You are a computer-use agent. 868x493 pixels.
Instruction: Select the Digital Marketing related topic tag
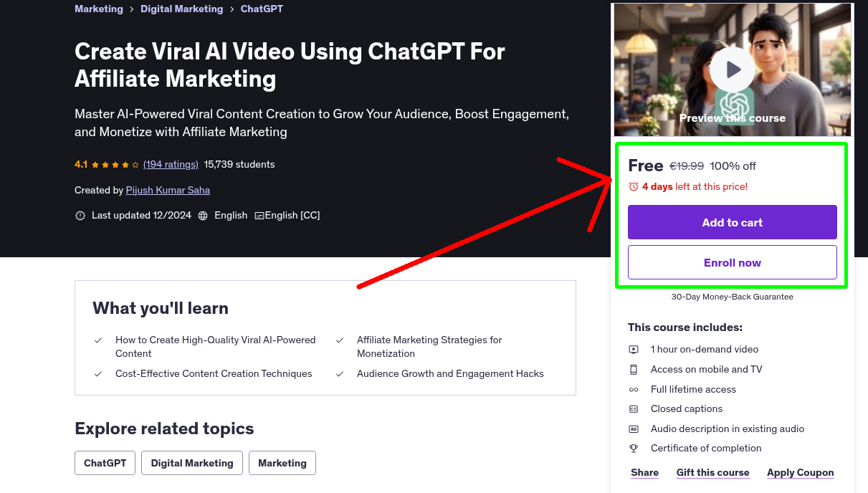(192, 463)
